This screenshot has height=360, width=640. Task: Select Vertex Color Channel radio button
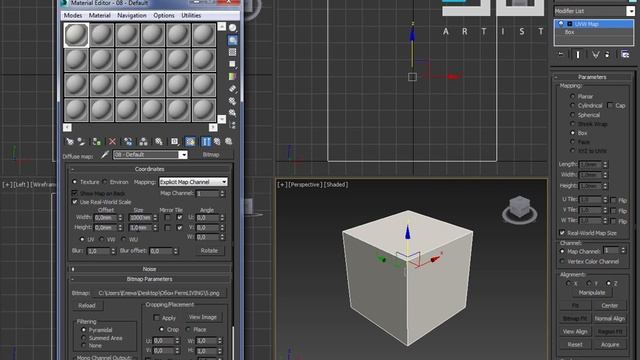coord(562,261)
